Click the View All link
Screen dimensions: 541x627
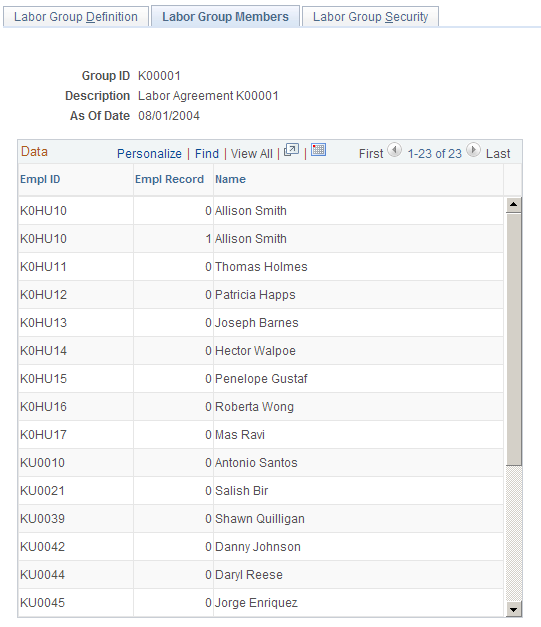[x=252, y=154]
